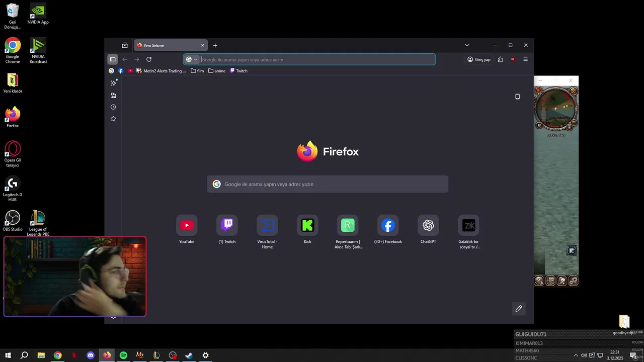This screenshot has width=644, height=362.
Task: Select the NVIDIA App desktop icon
Action: [38, 14]
